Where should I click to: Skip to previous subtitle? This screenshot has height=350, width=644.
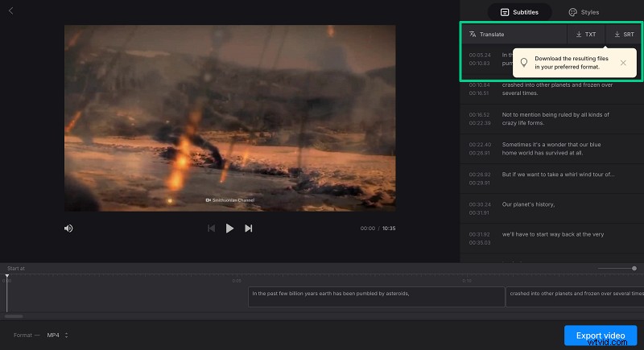[211, 229]
